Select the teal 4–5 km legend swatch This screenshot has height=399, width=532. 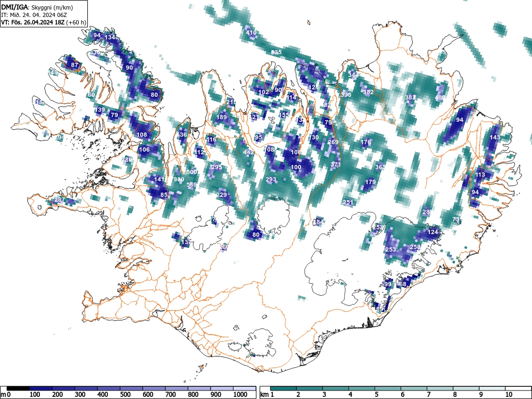(362, 388)
